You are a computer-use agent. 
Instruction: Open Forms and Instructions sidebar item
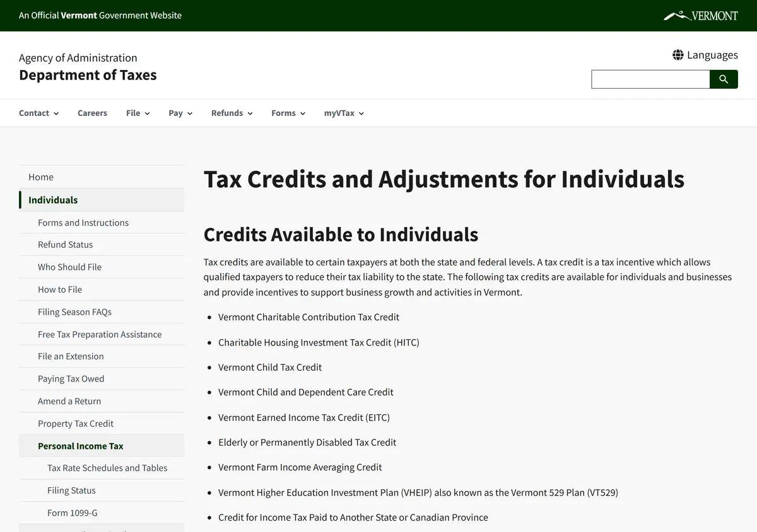coord(102,223)
